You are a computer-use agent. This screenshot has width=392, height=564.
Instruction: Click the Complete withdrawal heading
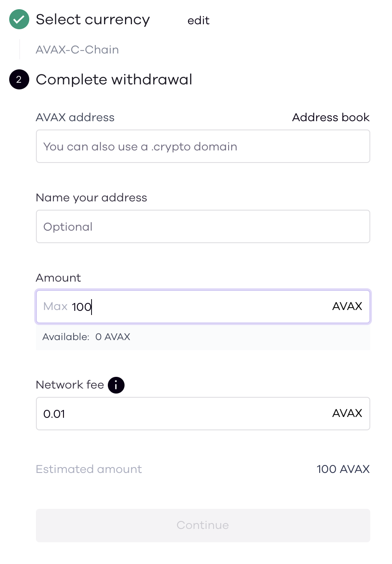(114, 79)
